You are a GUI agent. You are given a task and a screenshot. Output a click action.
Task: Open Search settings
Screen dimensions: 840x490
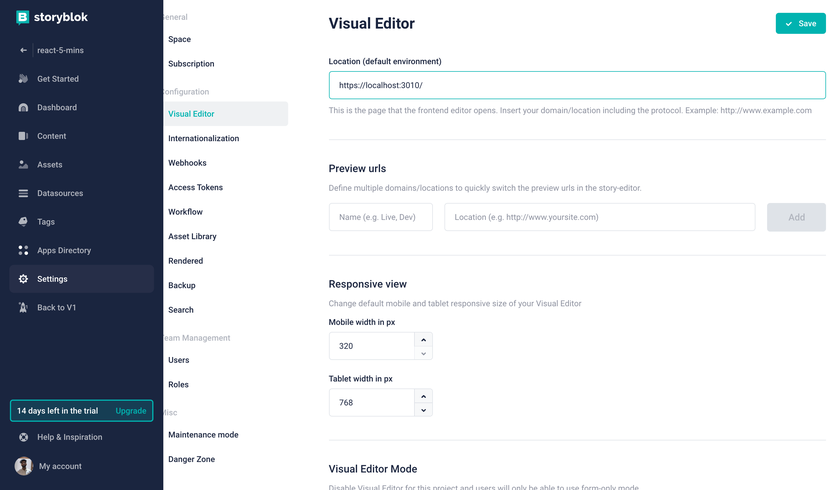(181, 310)
